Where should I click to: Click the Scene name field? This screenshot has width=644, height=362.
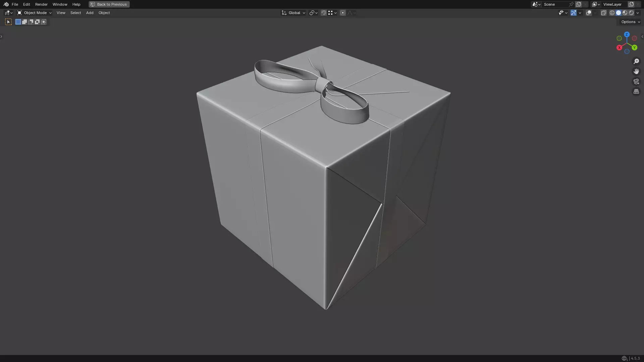555,4
